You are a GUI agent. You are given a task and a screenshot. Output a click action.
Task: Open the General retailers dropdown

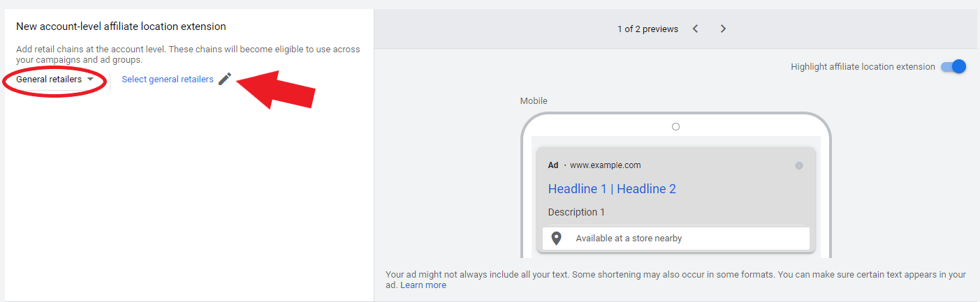click(55, 80)
